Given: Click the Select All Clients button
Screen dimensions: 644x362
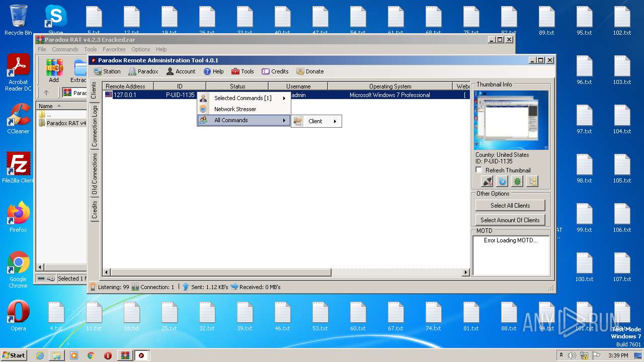Looking at the screenshot, I should (510, 205).
